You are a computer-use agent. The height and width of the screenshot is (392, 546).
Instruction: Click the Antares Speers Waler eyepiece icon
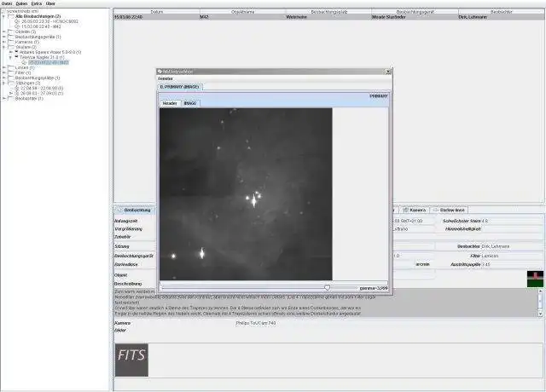(x=16, y=52)
